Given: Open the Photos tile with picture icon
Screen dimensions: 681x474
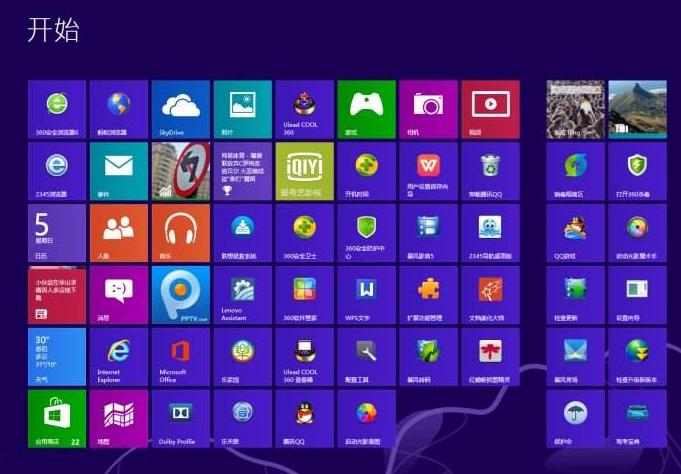Looking at the screenshot, I should tap(243, 109).
